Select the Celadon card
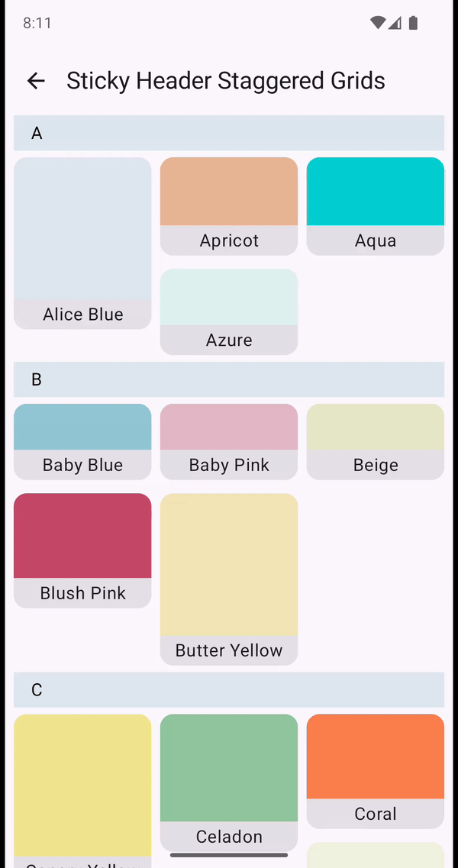This screenshot has width=458, height=868. 228,775
